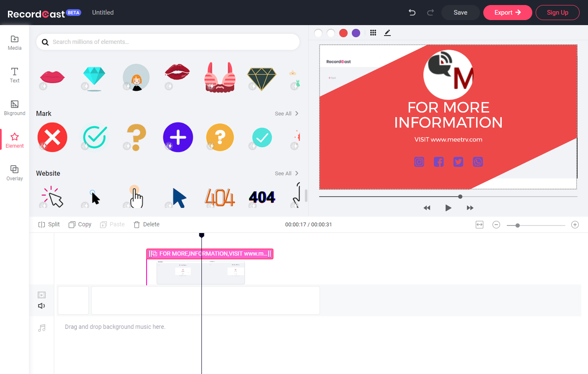Select the purple color swatch

tap(356, 33)
